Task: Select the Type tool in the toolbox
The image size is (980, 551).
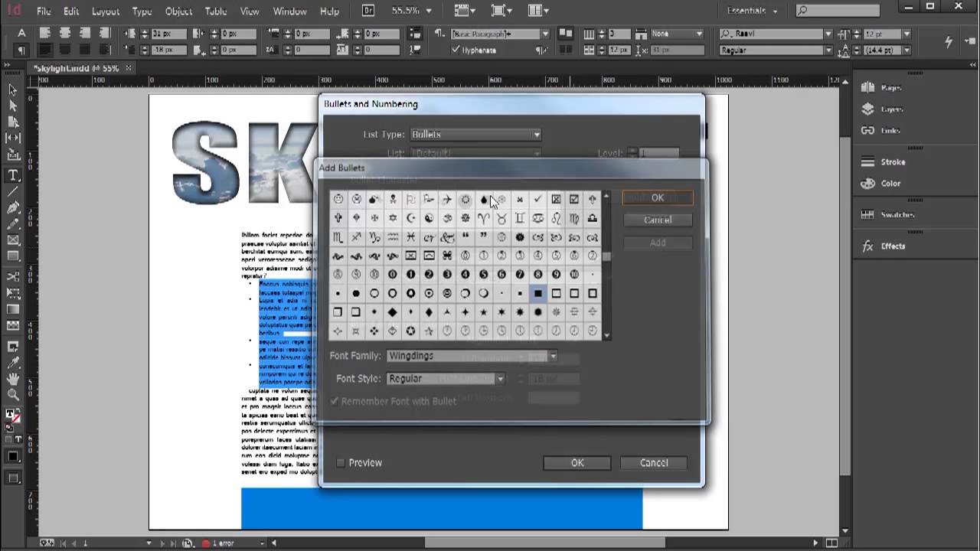Action: (x=13, y=175)
